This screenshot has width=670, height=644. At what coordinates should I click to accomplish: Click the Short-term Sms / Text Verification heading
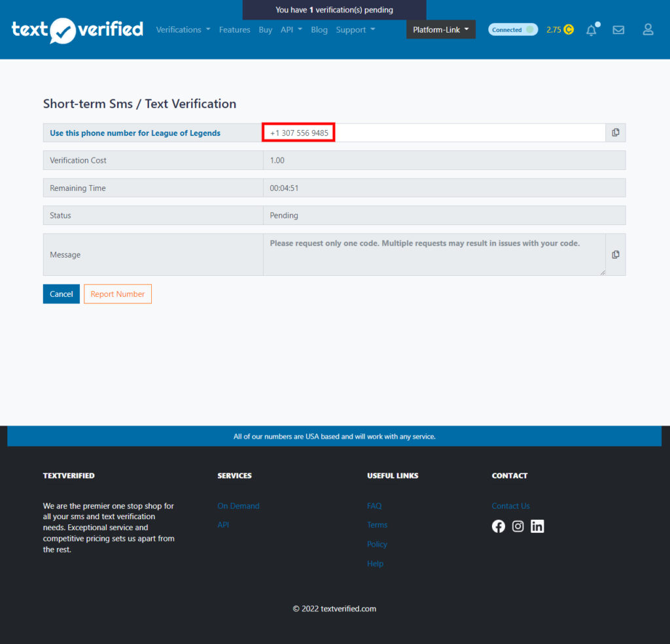(140, 104)
